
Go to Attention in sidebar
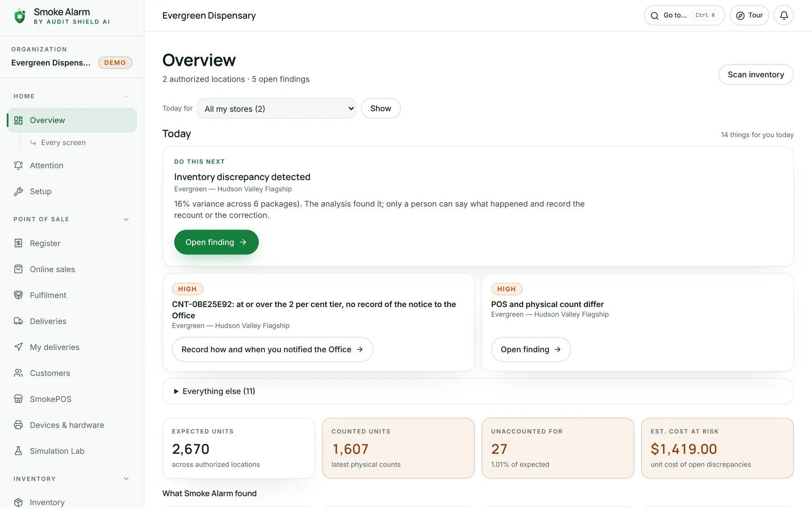[72, 166]
